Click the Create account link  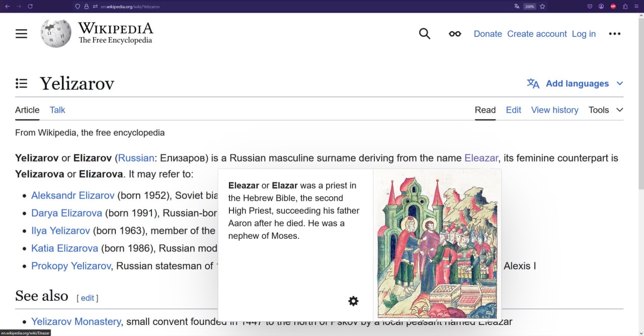pos(537,34)
